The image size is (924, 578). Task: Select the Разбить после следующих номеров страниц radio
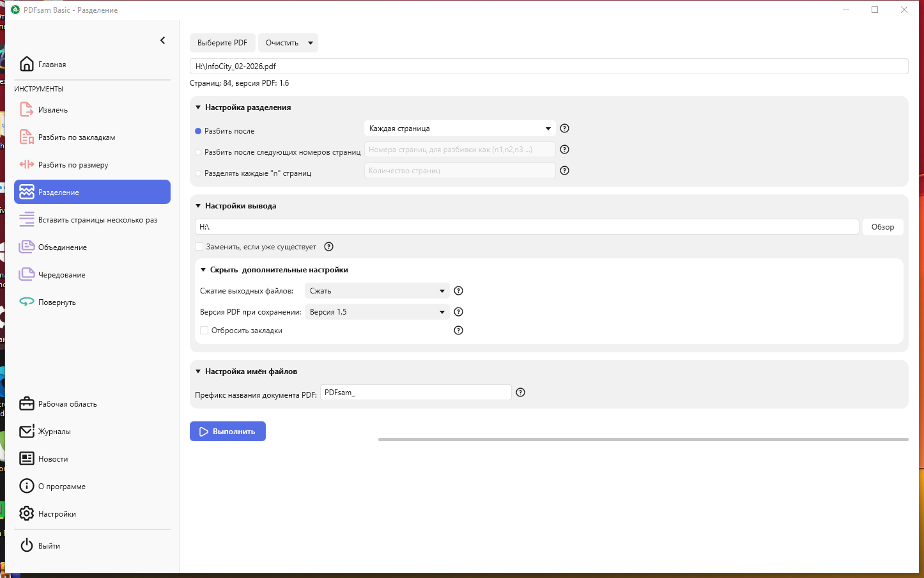(198, 152)
